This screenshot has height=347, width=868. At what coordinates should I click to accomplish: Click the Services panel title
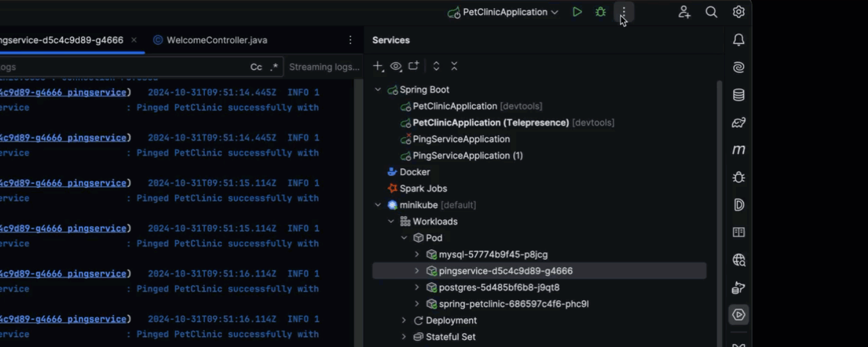[x=391, y=40]
